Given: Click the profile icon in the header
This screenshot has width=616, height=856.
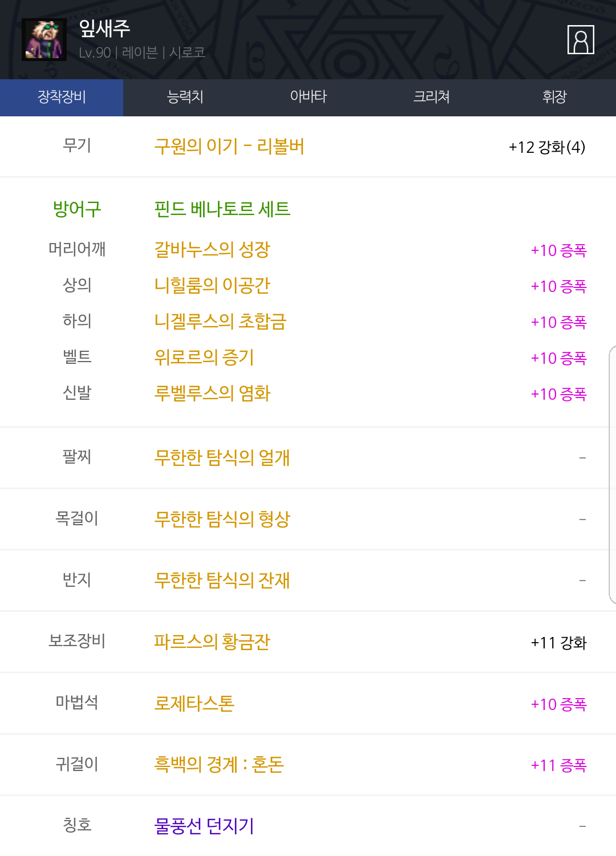Looking at the screenshot, I should [581, 40].
